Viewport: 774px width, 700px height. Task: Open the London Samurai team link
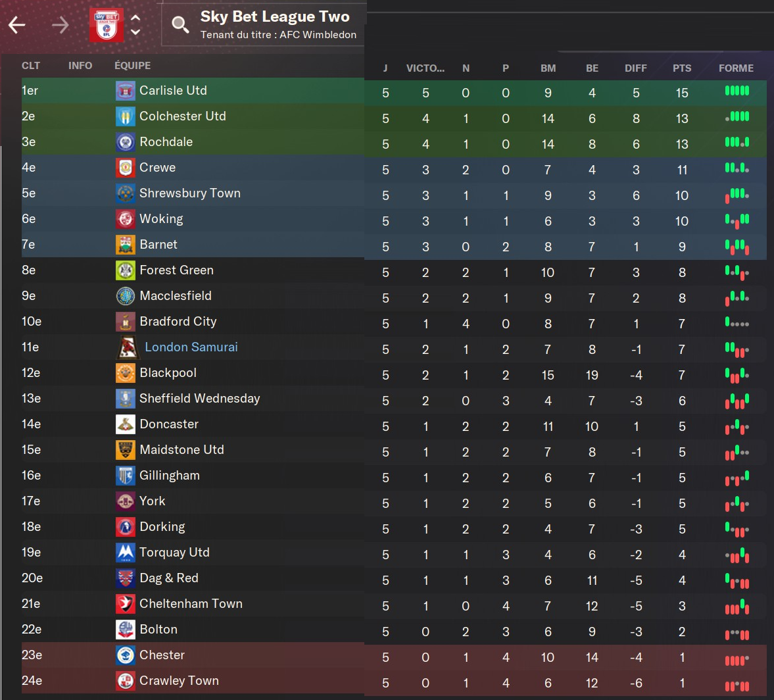(191, 347)
